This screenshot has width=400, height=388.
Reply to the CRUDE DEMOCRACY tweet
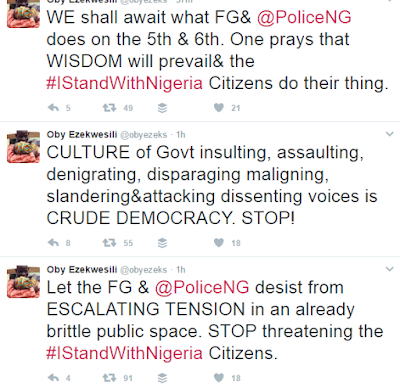point(53,243)
